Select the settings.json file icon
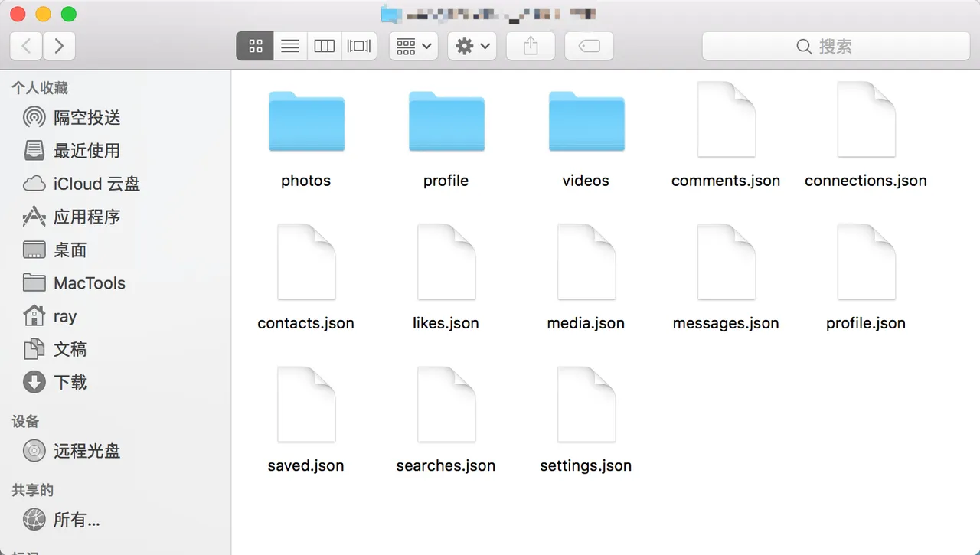The image size is (980, 555). (586, 404)
